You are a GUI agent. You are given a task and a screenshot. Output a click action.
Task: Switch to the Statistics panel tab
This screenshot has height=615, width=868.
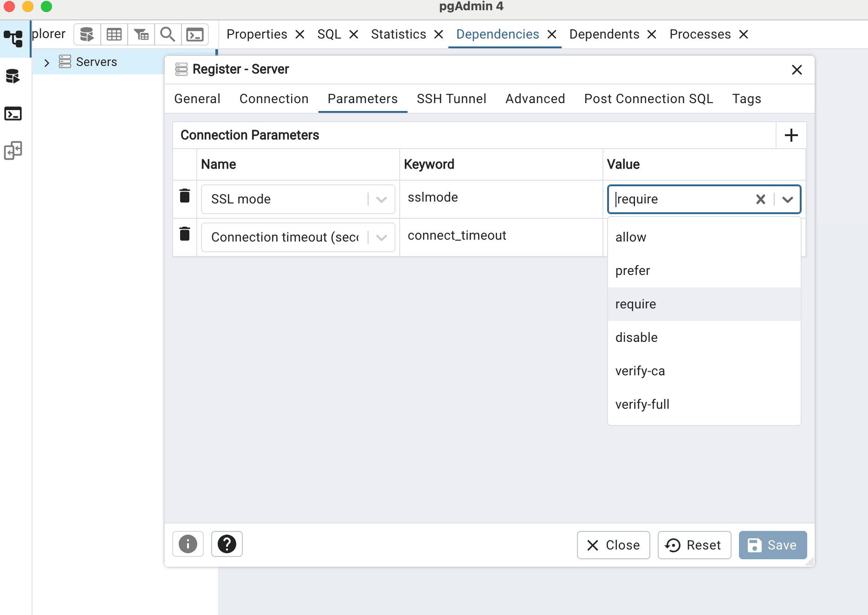point(398,34)
